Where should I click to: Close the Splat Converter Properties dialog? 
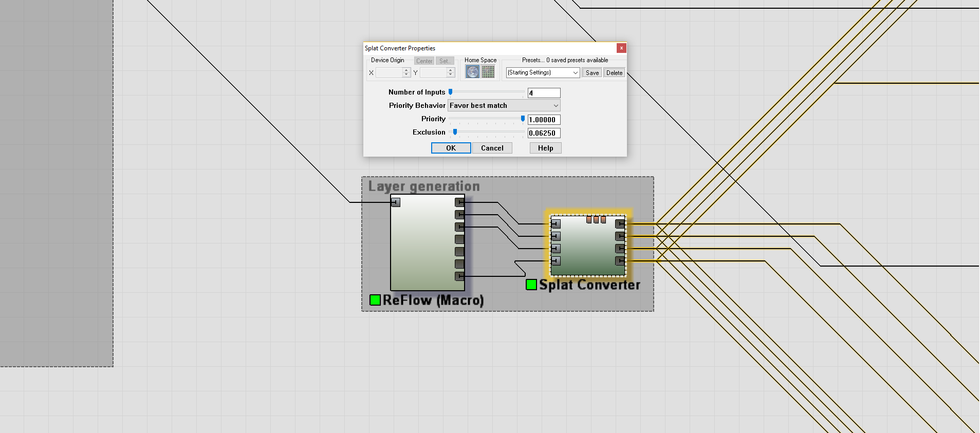(x=621, y=48)
